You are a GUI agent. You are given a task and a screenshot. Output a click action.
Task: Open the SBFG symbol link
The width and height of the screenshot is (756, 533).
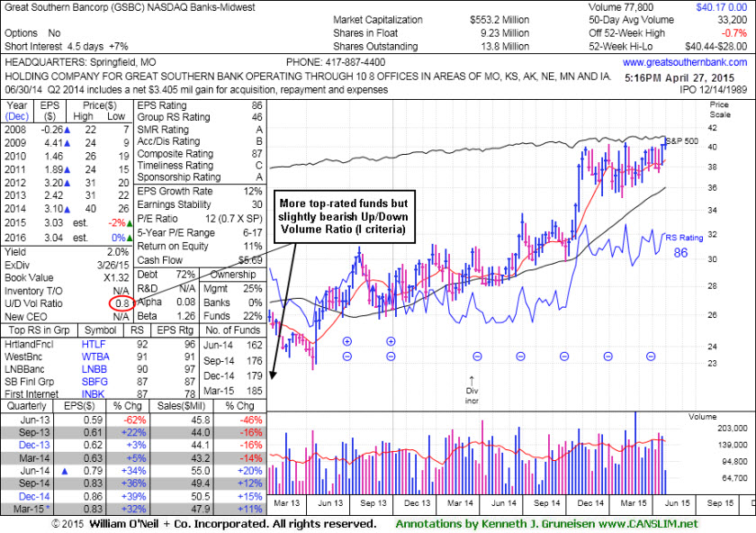tap(95, 382)
